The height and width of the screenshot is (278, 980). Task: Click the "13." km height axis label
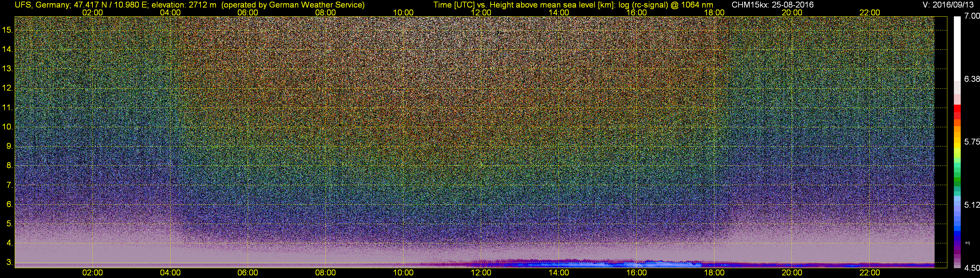tap(8, 69)
